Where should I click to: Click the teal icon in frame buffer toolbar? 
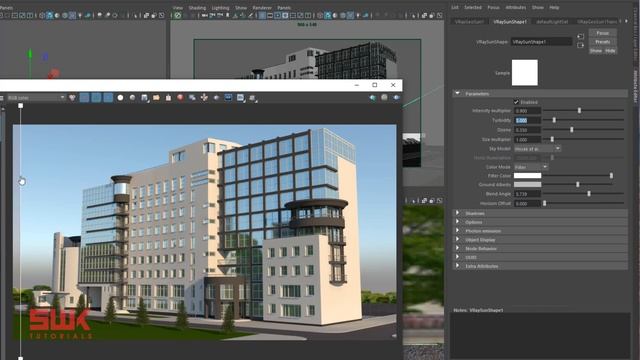click(372, 98)
